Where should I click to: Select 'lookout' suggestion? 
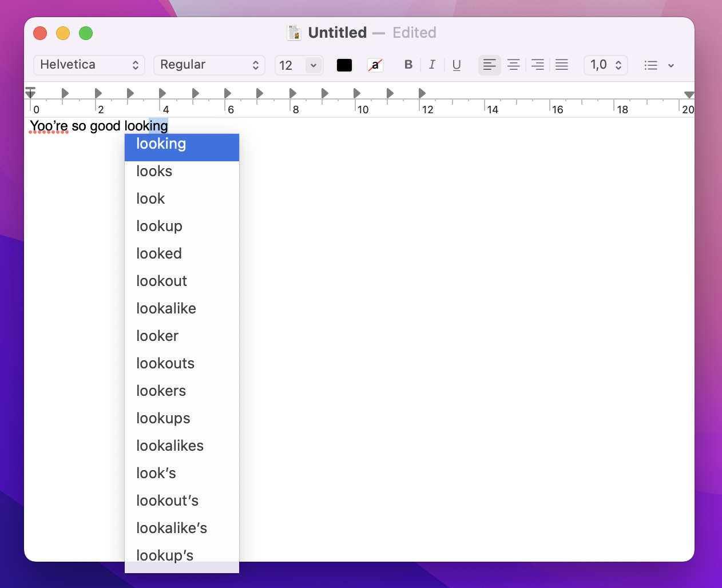(x=182, y=281)
